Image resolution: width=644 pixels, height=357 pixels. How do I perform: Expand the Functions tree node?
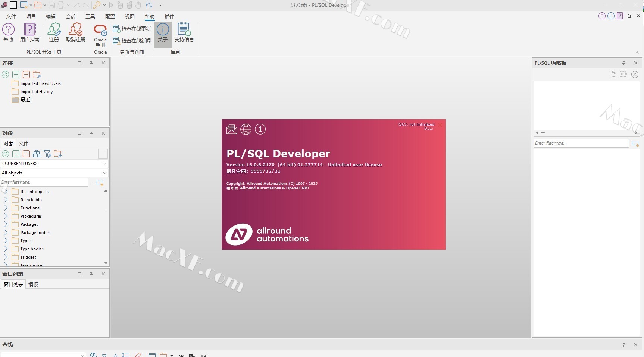(x=6, y=208)
